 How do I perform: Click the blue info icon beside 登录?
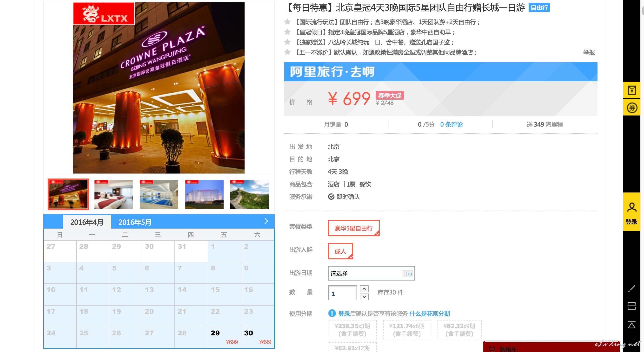click(x=332, y=313)
